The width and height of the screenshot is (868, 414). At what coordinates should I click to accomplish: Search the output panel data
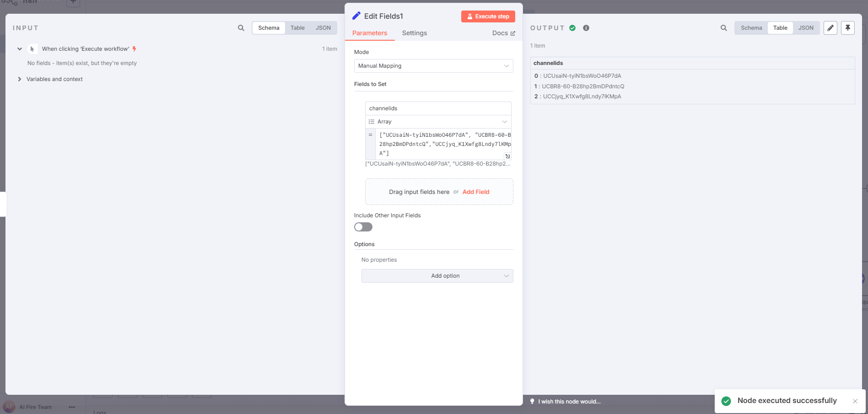pyautogui.click(x=724, y=28)
